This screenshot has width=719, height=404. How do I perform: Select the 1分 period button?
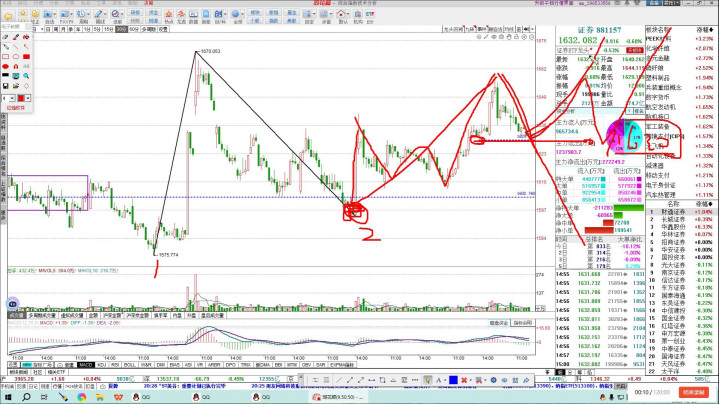pyautogui.click(x=86, y=29)
